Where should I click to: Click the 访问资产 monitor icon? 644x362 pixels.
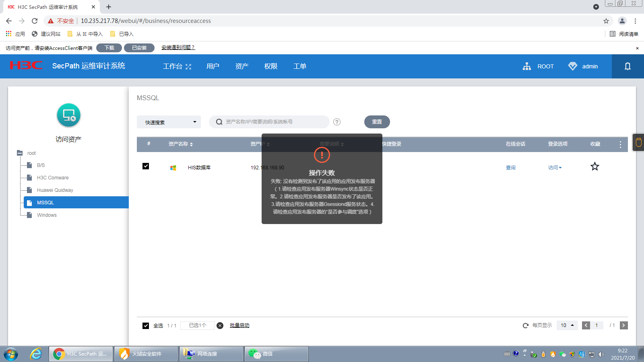[69, 115]
